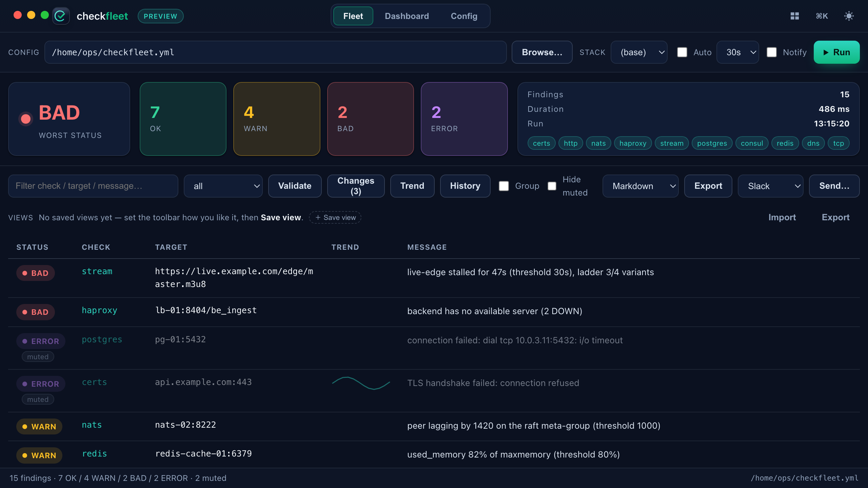The height and width of the screenshot is (488, 868).
Task: Click the Trend button
Action: point(412,186)
